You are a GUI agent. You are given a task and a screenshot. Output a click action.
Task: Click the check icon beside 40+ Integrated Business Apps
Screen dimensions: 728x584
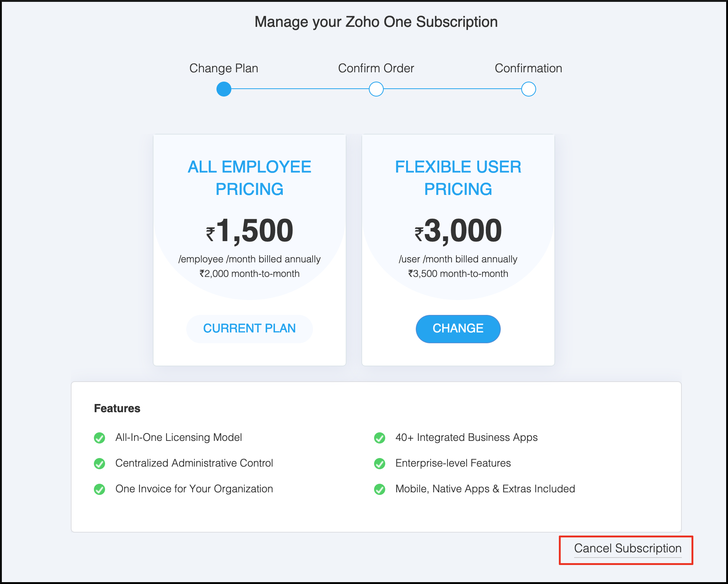click(x=380, y=438)
